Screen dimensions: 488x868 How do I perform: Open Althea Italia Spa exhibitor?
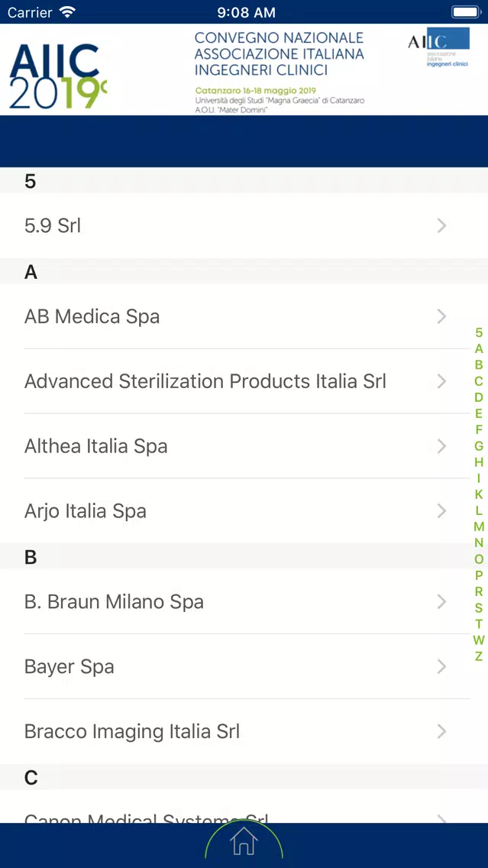[244, 445]
